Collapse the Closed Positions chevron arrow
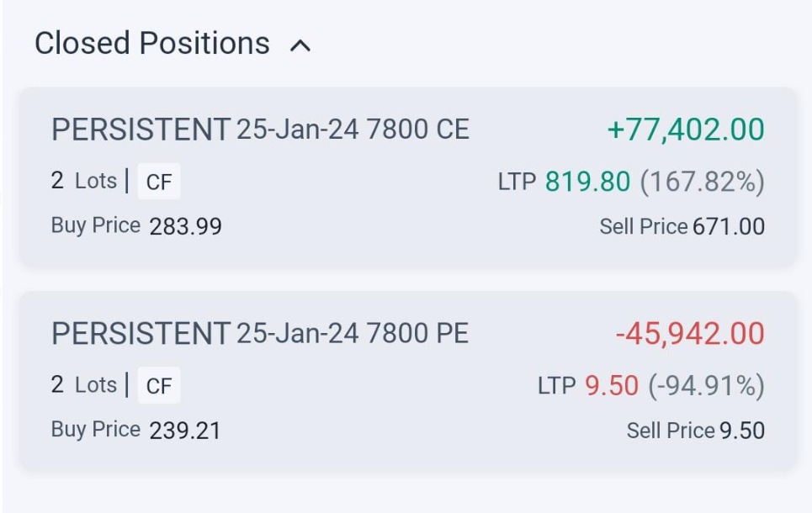Viewport: 812px width, 513px height. point(300,45)
